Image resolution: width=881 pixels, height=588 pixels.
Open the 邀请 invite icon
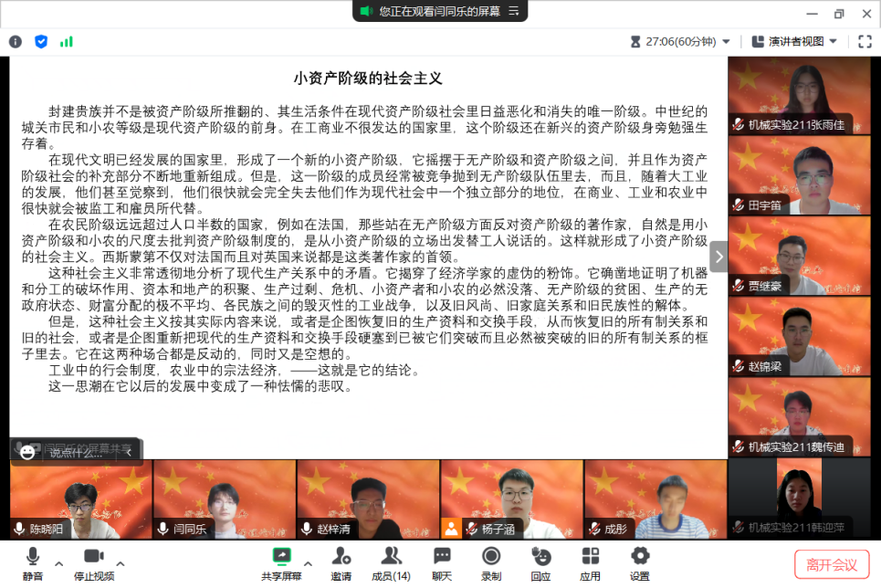pyautogui.click(x=341, y=563)
